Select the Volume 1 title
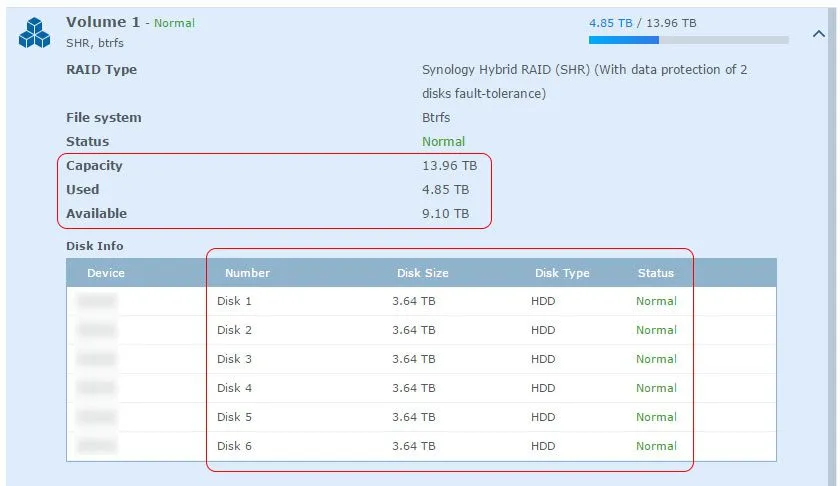The width and height of the screenshot is (840, 486). tap(103, 22)
